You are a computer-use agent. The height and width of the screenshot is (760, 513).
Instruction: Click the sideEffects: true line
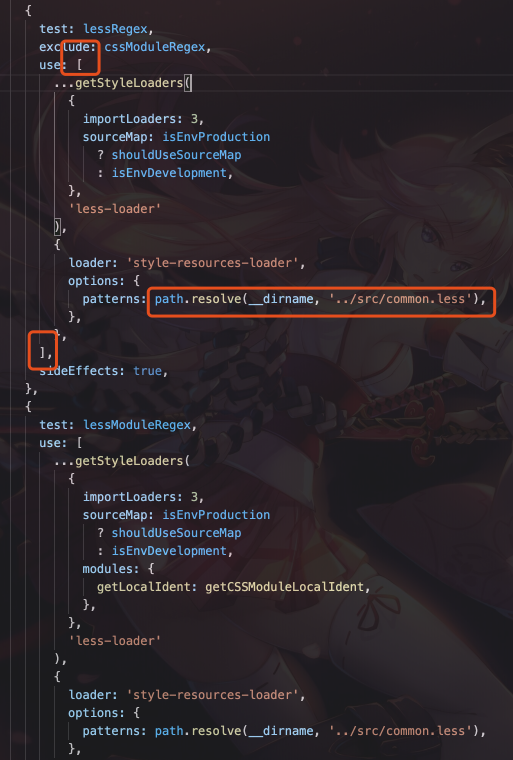(103, 371)
